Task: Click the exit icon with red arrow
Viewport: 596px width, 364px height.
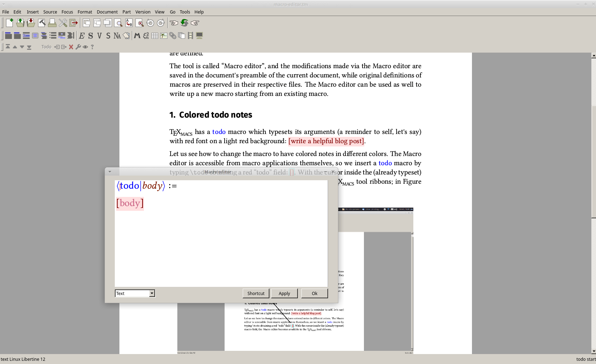Action: click(74, 23)
